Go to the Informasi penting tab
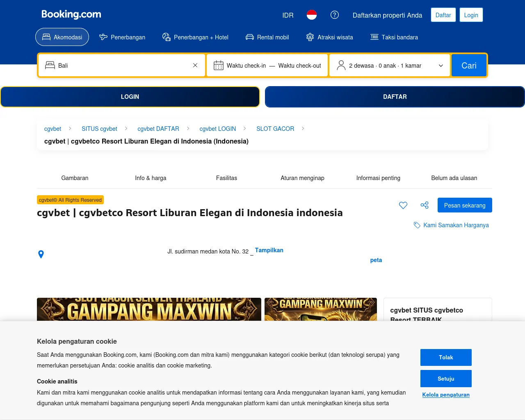The height and width of the screenshot is (420, 525). 378,178
